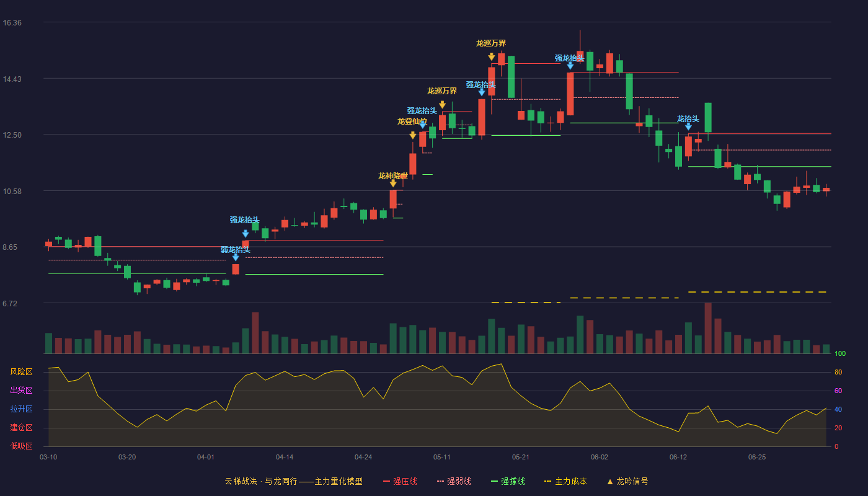Select the 龙神降世 signal label
This screenshot has width=868, height=496.
pyautogui.click(x=393, y=175)
